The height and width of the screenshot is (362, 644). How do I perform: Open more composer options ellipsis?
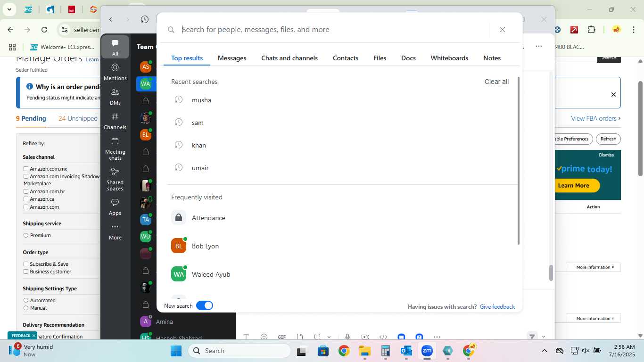(437, 337)
